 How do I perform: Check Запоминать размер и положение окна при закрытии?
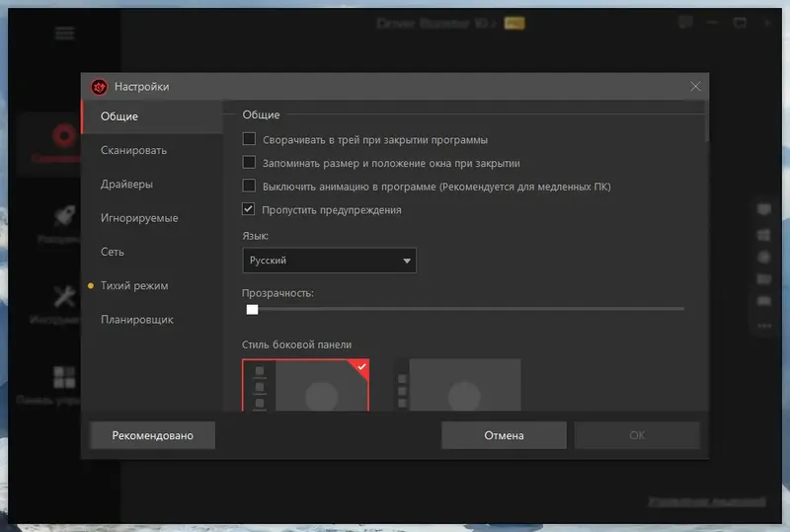(x=249, y=162)
